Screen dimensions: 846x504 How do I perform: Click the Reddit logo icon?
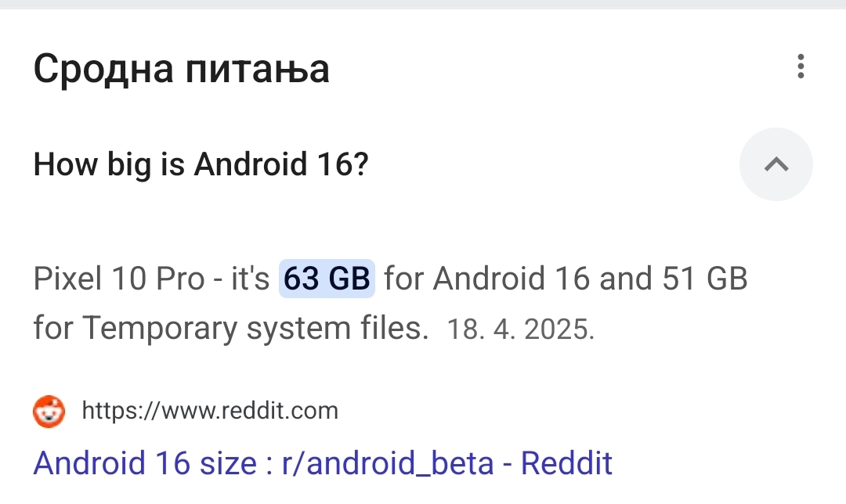[x=49, y=411]
